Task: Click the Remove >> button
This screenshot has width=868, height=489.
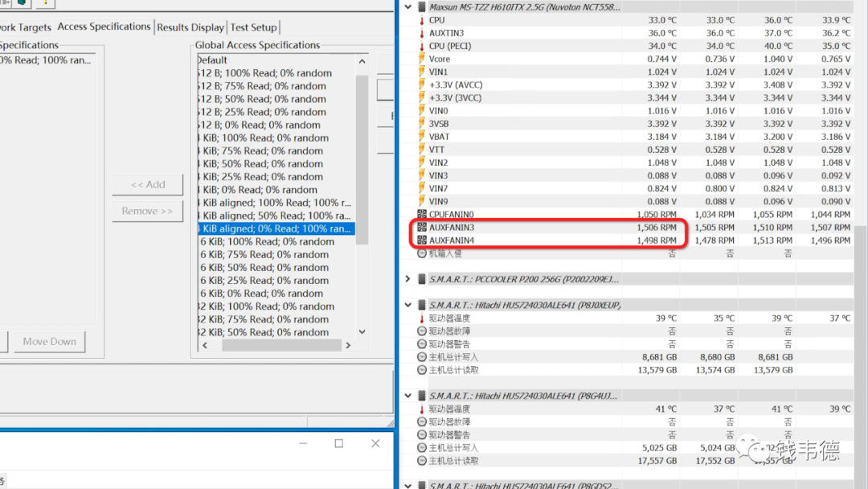Action: pos(148,211)
